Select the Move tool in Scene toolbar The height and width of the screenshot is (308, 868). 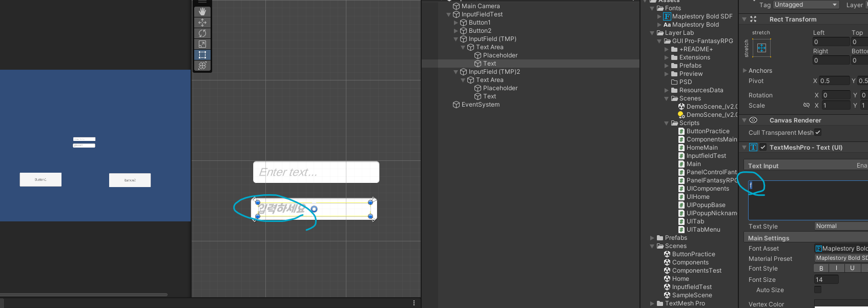202,23
